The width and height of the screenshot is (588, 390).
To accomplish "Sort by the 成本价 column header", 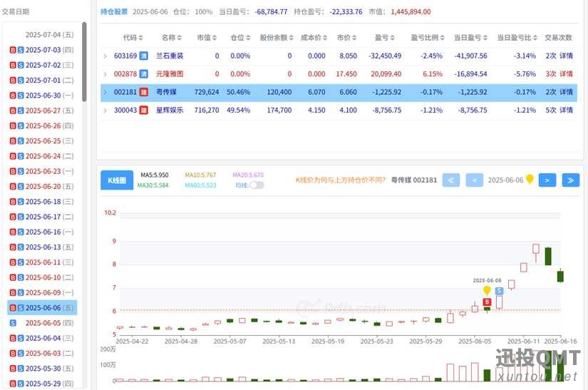I will click(x=314, y=38).
